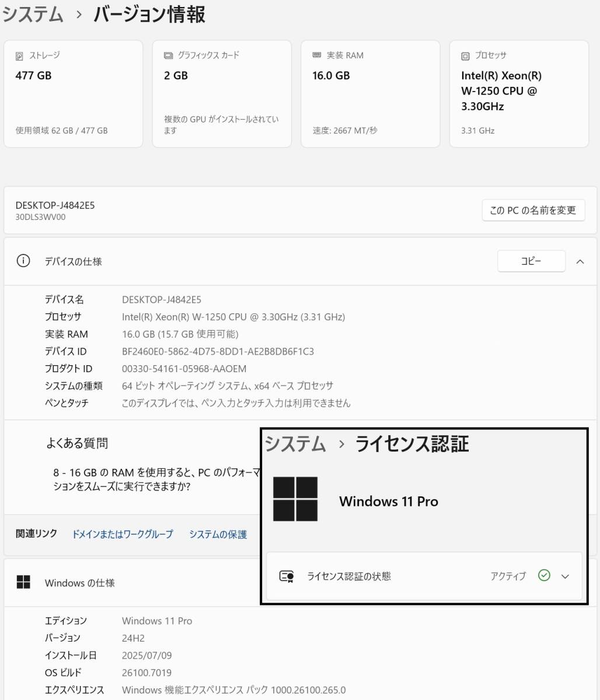Click the Windows の仕様 section header
The width and height of the screenshot is (600, 700).
coord(79,582)
